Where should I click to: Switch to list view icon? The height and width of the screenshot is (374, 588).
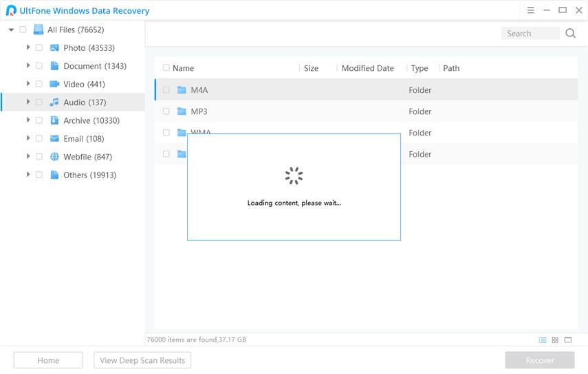point(542,340)
